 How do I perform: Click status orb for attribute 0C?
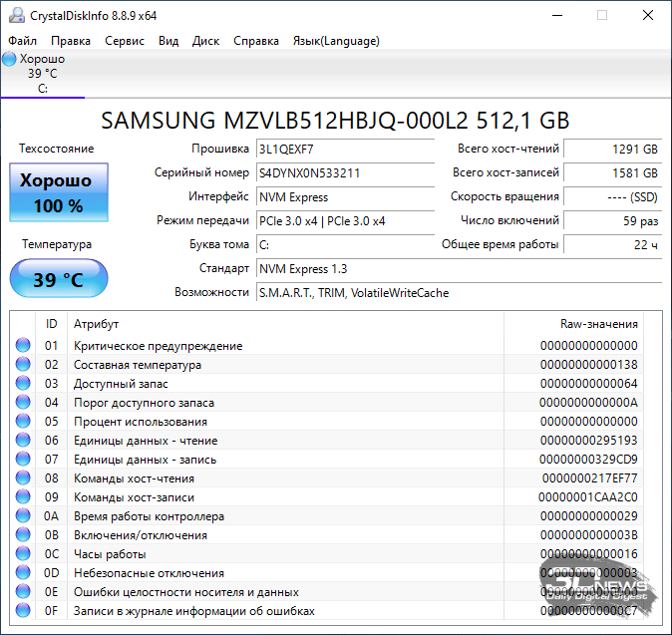(x=23, y=553)
